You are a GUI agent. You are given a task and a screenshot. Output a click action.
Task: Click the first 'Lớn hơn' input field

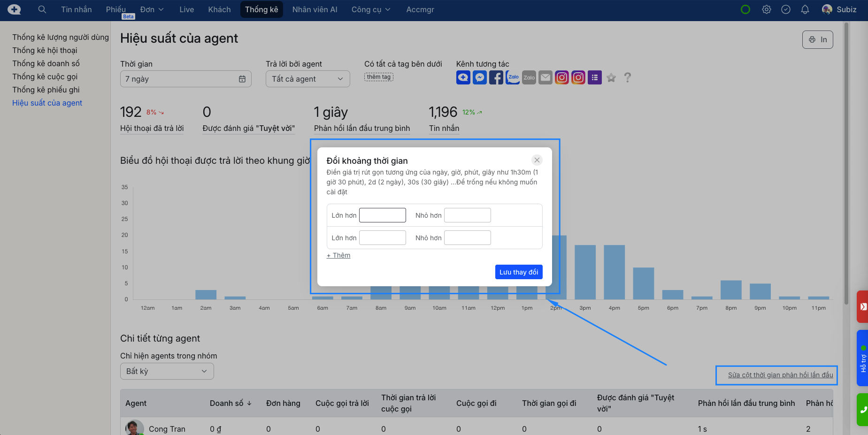click(x=382, y=215)
